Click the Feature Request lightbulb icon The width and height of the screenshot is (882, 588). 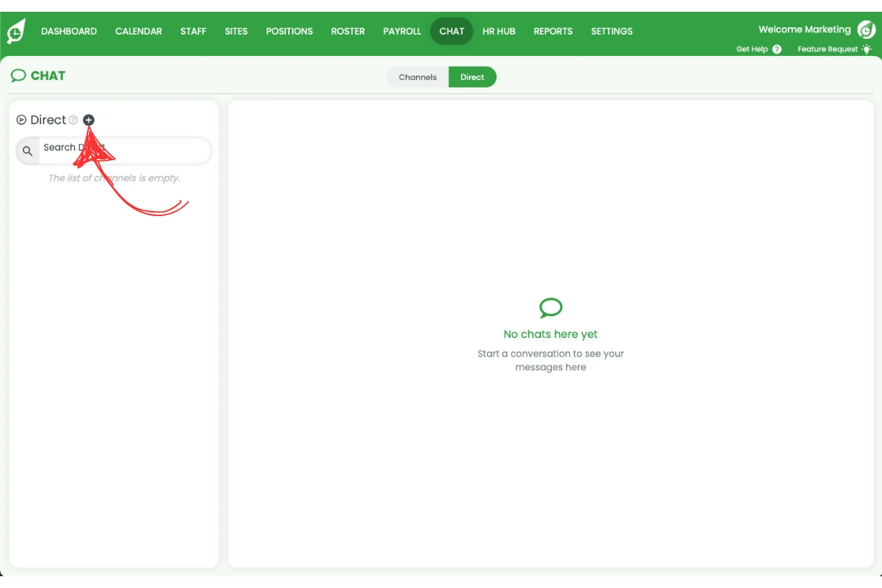[867, 49]
